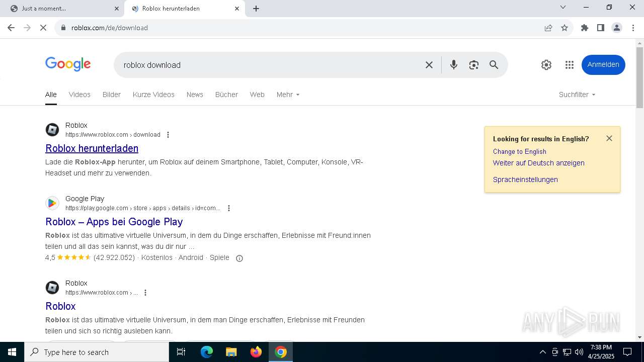644x362 pixels.
Task: Open Windows Start menu
Action: click(12, 352)
